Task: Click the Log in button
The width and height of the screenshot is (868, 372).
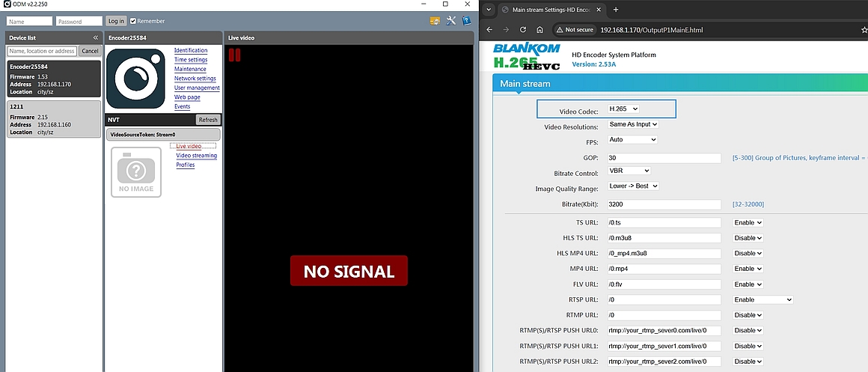Action: pos(116,21)
